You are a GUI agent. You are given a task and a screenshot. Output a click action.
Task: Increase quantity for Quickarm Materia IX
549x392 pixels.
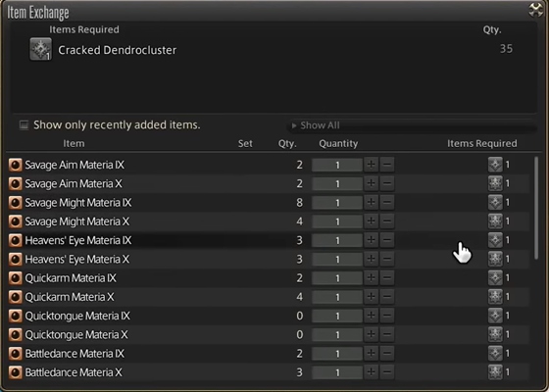[372, 278]
